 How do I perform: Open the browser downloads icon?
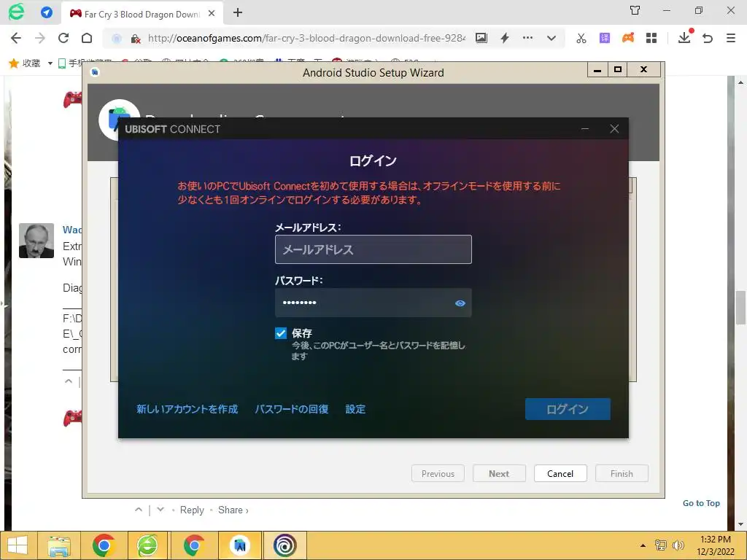[x=684, y=38]
